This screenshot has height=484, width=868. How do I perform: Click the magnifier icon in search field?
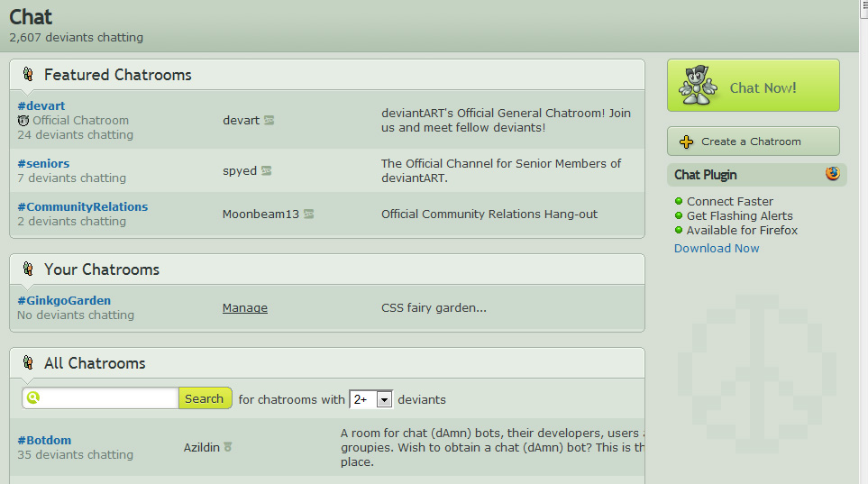tap(33, 397)
